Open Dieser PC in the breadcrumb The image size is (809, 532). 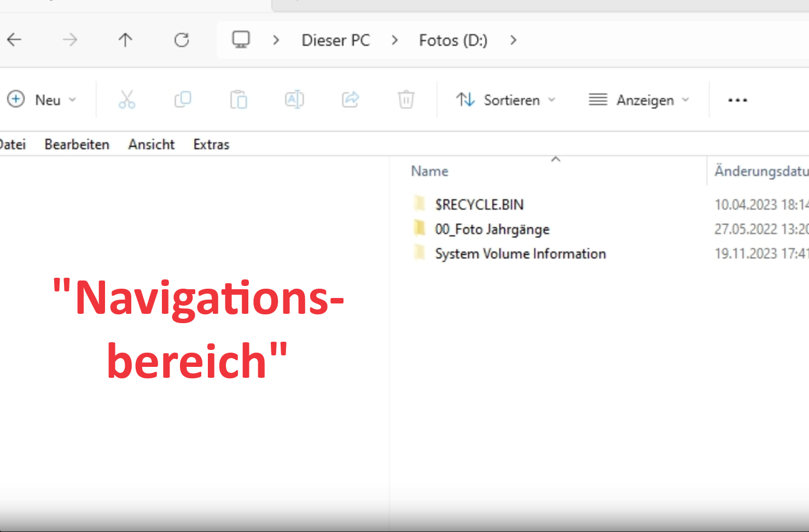click(336, 40)
